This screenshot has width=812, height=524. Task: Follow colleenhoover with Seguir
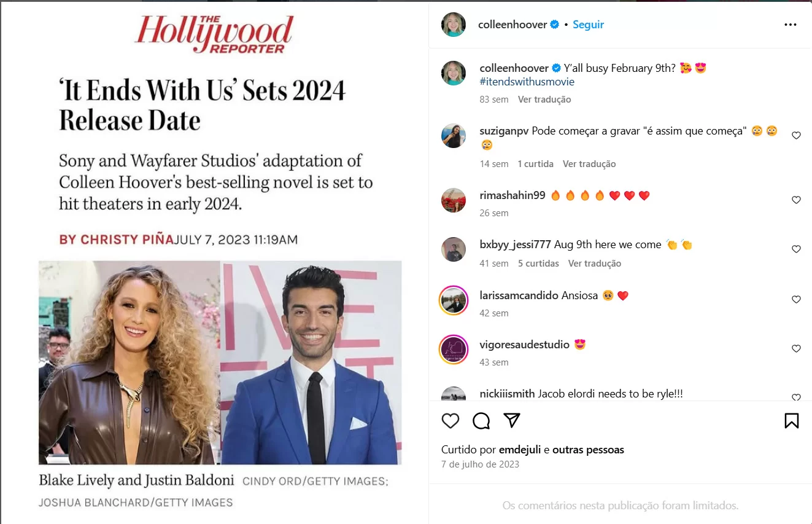pos(588,25)
